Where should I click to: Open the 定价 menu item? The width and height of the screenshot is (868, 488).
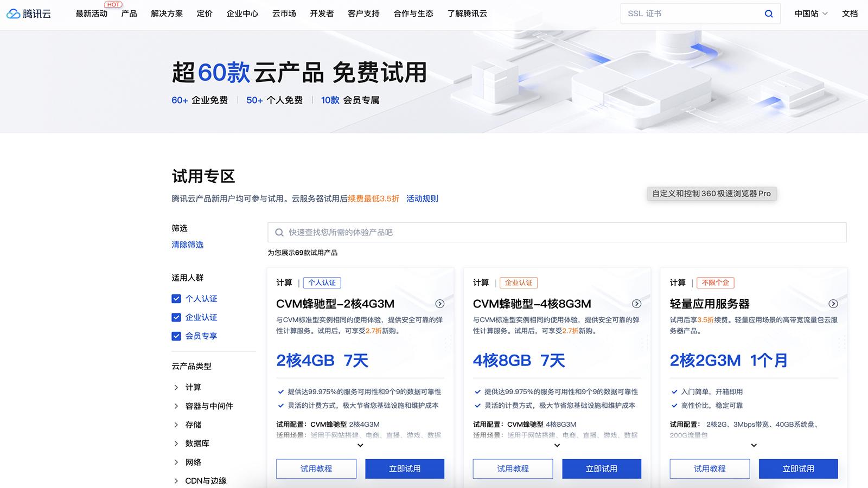205,14
